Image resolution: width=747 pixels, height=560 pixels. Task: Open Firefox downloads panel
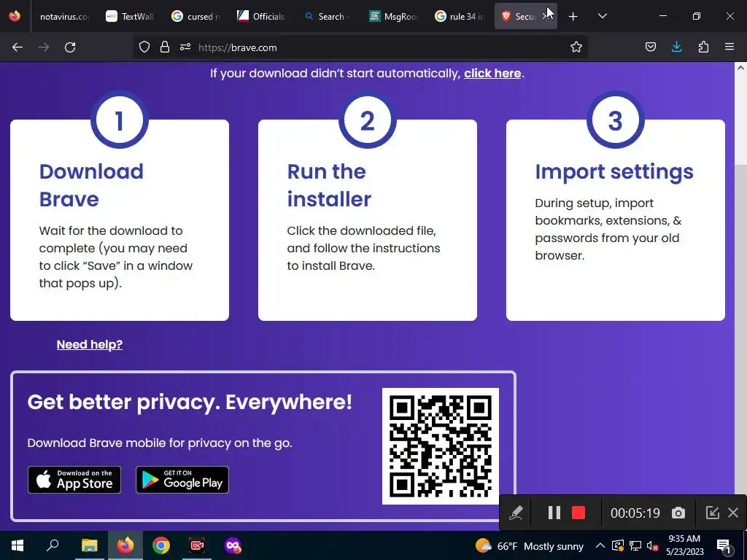tap(676, 47)
